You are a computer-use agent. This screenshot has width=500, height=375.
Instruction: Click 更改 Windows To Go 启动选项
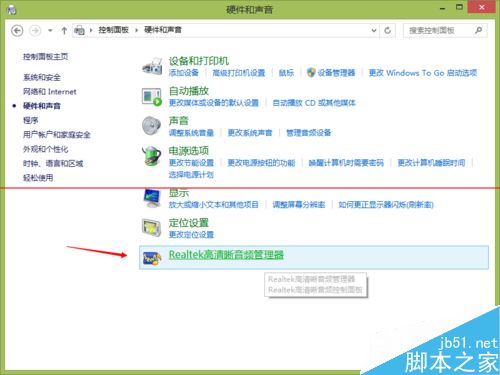tap(423, 73)
